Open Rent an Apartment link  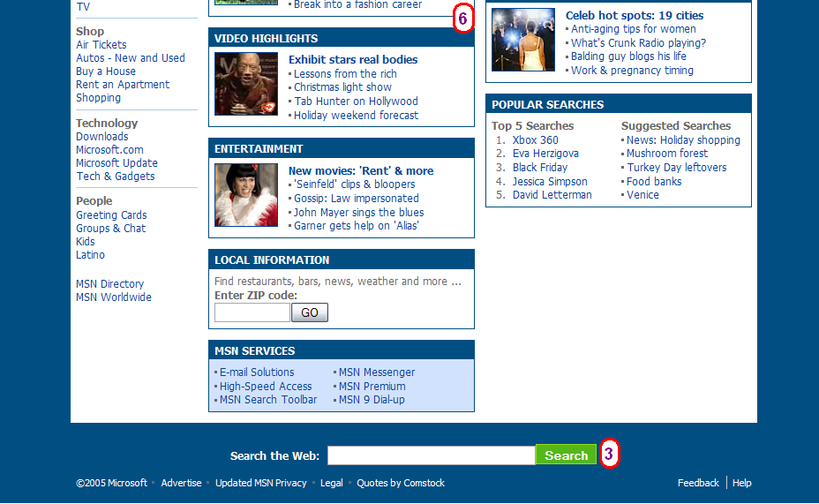[123, 85]
